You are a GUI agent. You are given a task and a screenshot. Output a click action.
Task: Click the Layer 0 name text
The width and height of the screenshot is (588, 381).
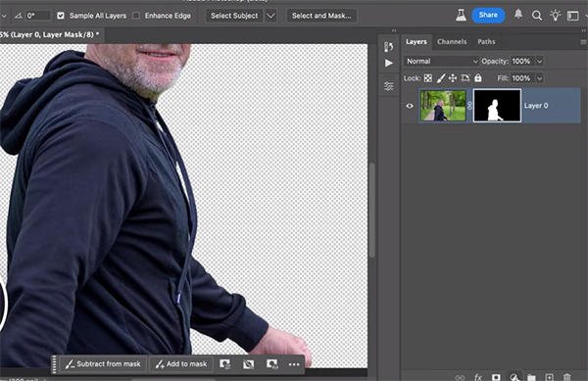536,106
